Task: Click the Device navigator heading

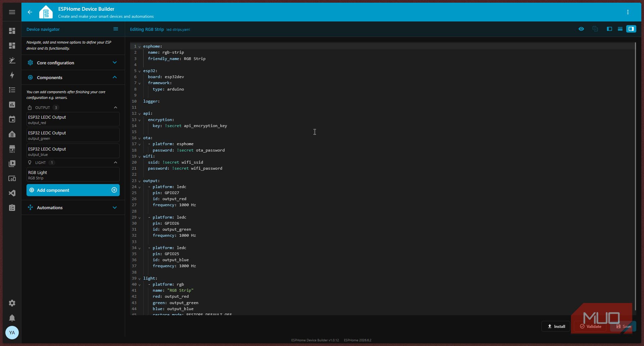Action: coord(43,29)
